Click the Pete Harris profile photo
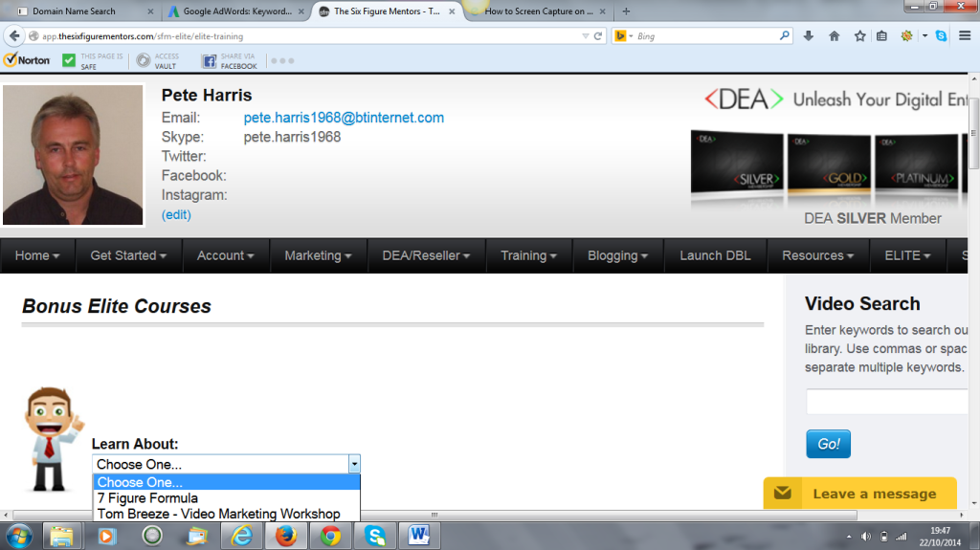980x550 pixels. tap(73, 154)
